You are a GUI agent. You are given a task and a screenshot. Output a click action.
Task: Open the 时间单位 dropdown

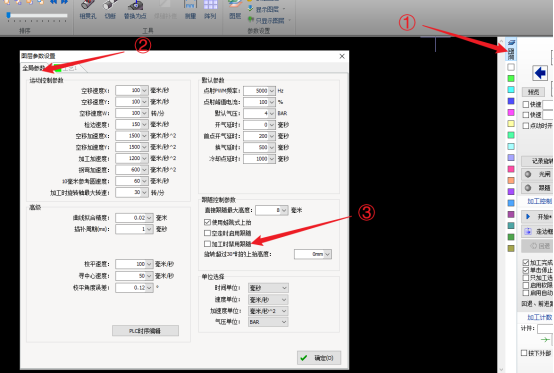point(268,288)
